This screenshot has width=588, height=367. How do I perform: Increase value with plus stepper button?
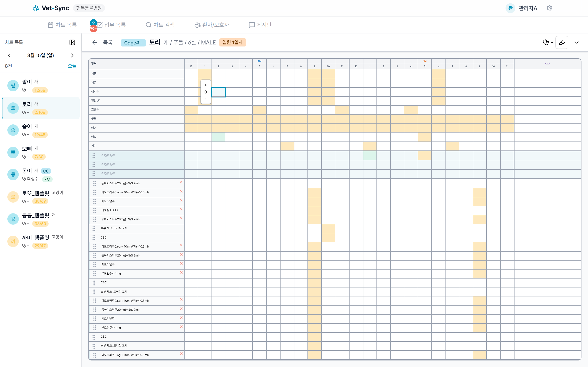(x=206, y=85)
